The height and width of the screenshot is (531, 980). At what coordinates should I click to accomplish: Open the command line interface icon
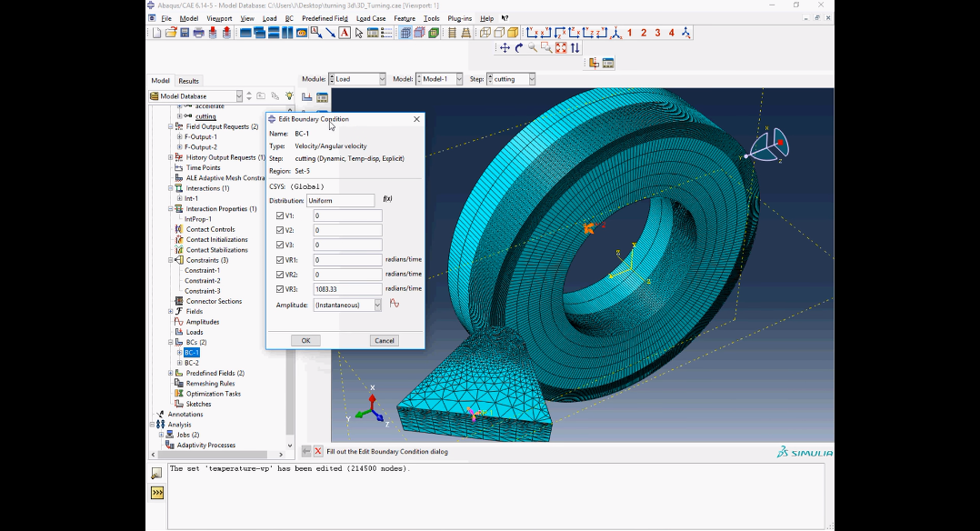click(157, 493)
